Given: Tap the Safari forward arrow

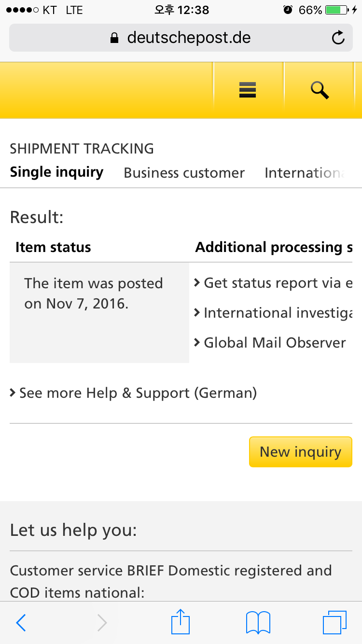Looking at the screenshot, I should [x=102, y=623].
